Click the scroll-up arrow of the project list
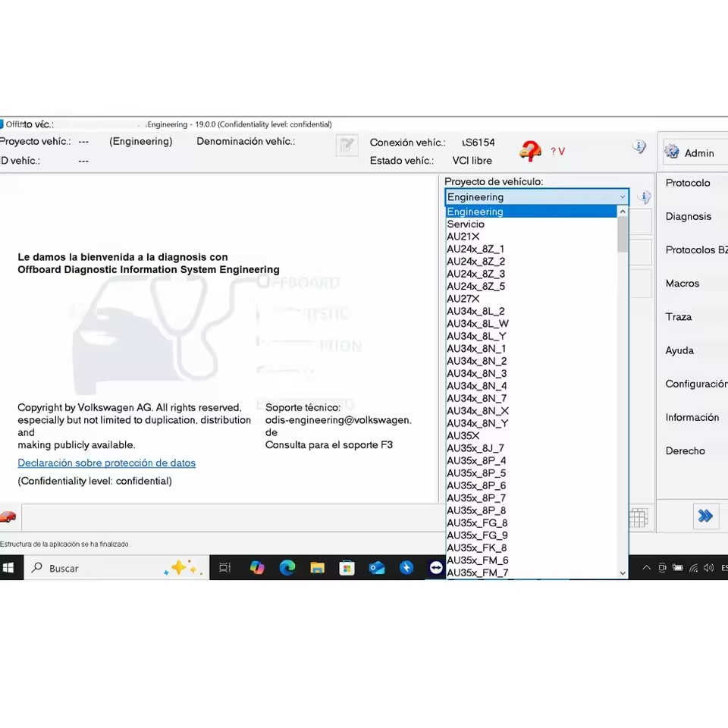The height and width of the screenshot is (728, 728). pyautogui.click(x=623, y=212)
